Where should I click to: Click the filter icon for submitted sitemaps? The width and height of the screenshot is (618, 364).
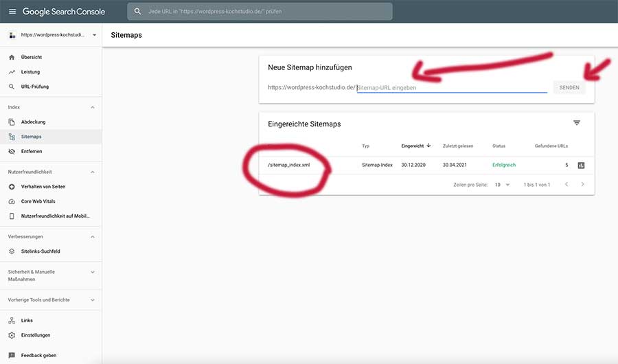pos(577,123)
